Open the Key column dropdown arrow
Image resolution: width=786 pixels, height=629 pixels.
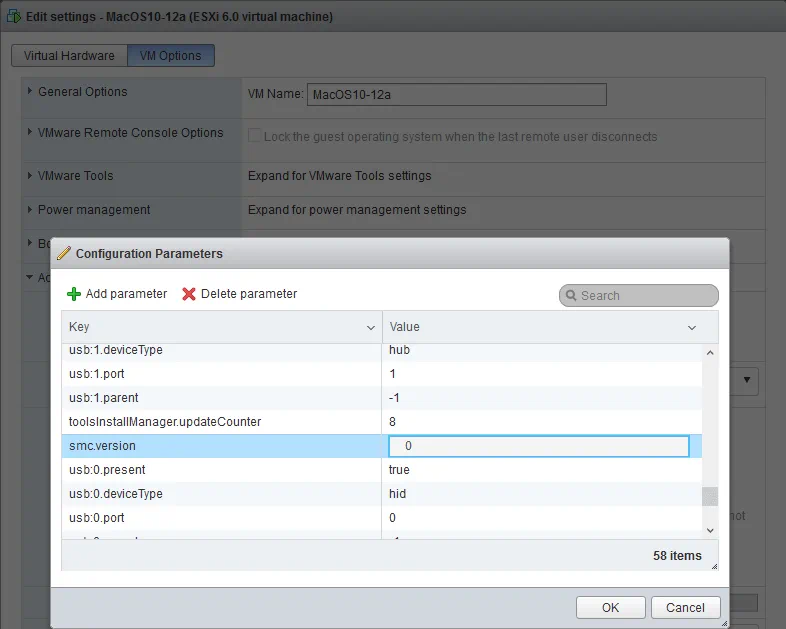(x=371, y=328)
